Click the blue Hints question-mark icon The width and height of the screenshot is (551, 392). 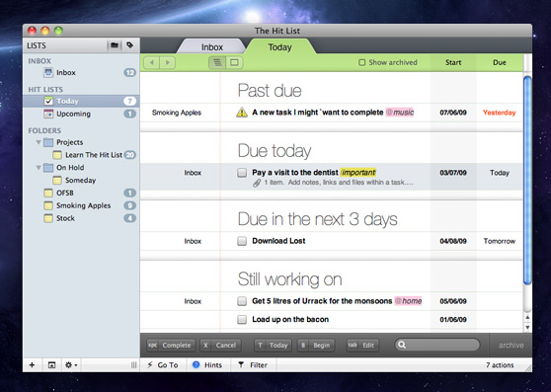coord(197,365)
